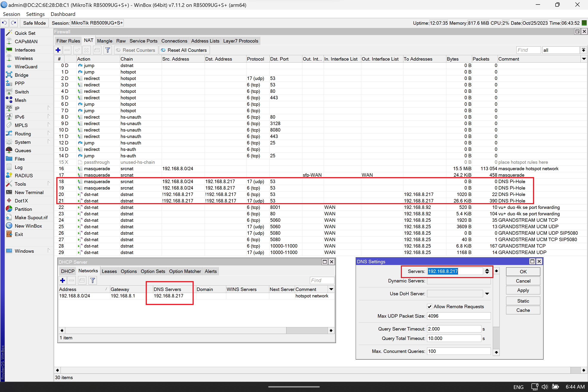This screenshot has width=588, height=392.
Task: Open Make Supout.rif from the sidebar
Action: tap(32, 217)
